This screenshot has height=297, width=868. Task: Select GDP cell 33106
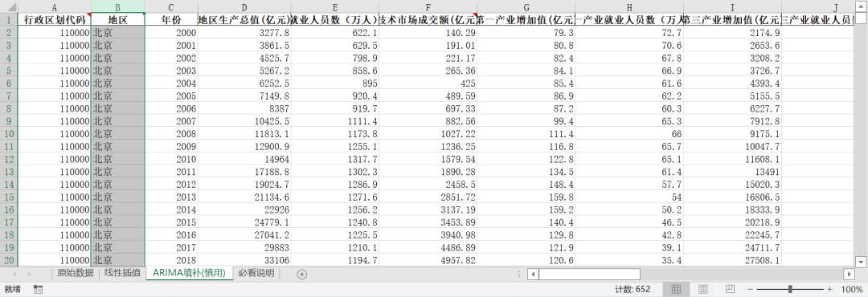tap(244, 260)
